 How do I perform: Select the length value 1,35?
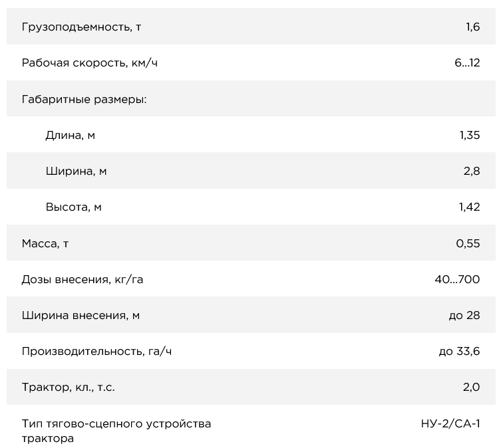pos(469,135)
